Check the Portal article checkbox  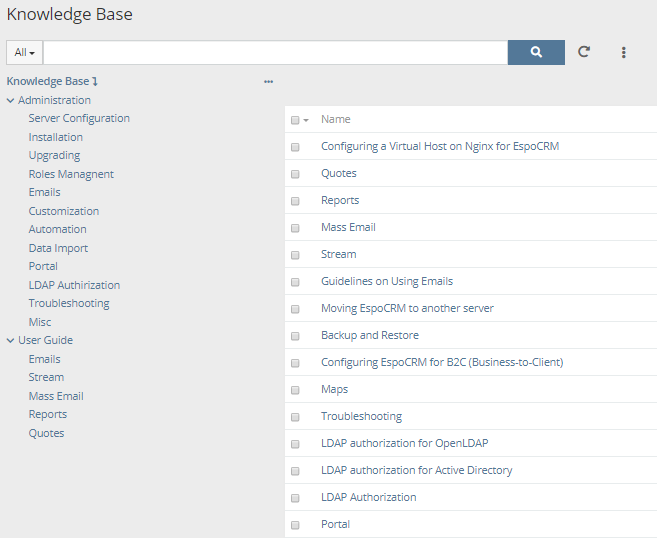click(x=295, y=525)
